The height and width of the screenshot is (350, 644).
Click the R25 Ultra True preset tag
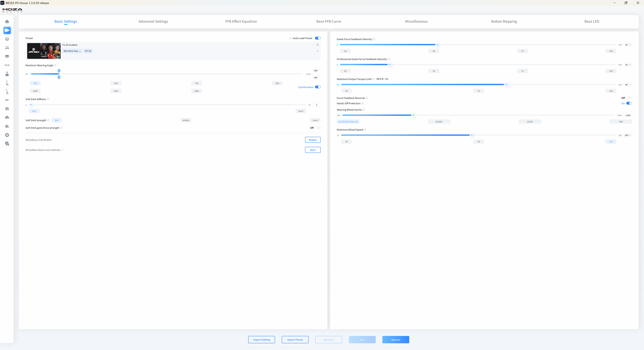click(x=72, y=51)
